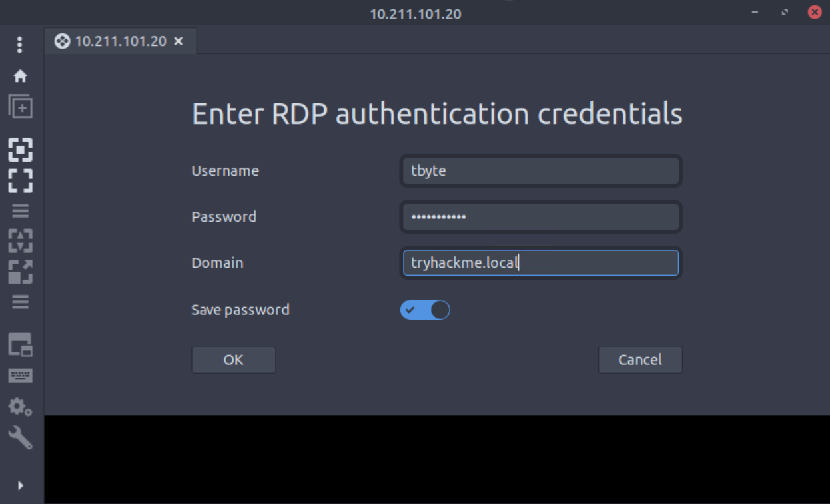The width and height of the screenshot is (830, 504).
Task: Cancel the RDP authentication dialog
Action: point(639,360)
